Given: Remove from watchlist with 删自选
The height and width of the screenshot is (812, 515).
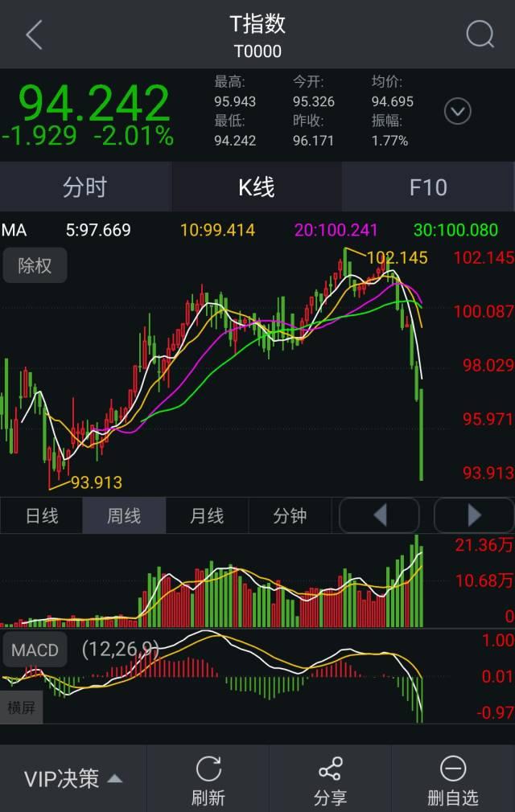Looking at the screenshot, I should pyautogui.click(x=453, y=781).
